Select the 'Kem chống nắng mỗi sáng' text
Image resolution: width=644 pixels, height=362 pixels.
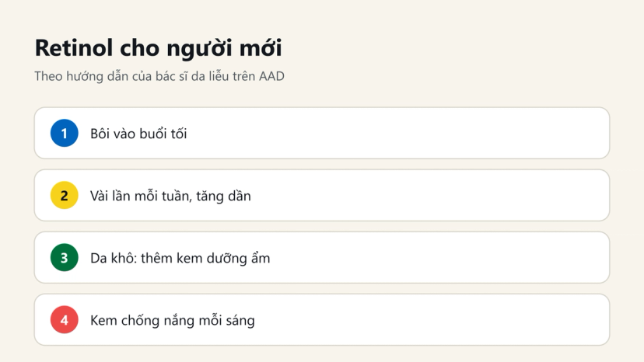pyautogui.click(x=173, y=321)
